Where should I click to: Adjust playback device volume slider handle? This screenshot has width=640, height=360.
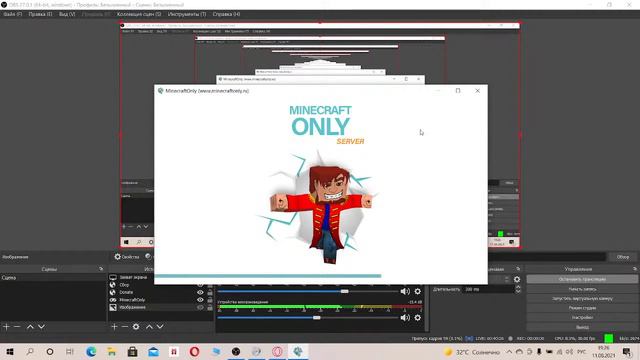[317, 317]
